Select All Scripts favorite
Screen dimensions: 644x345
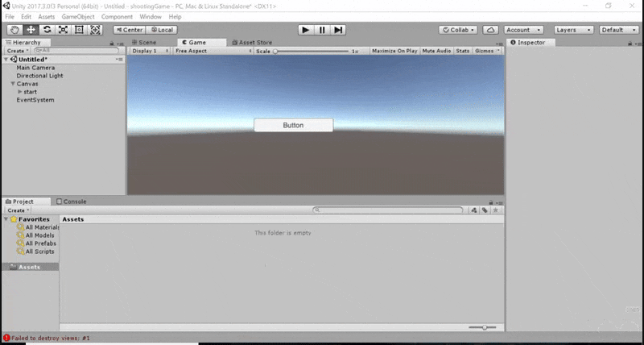35,251
